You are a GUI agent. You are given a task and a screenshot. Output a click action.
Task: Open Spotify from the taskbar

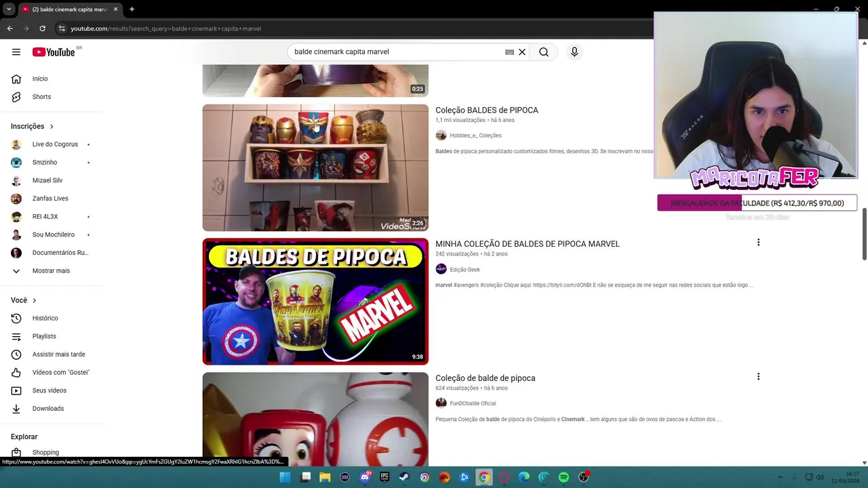564,477
